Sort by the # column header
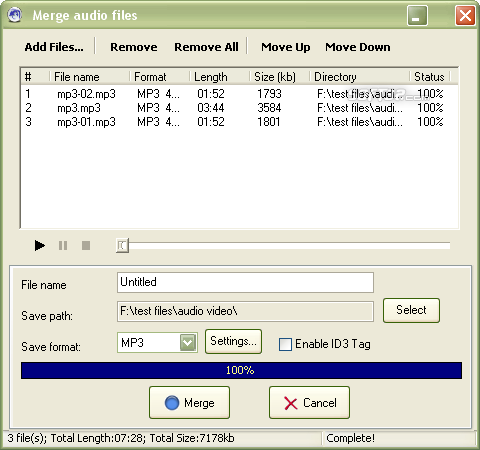This screenshot has height=450, width=480. [x=35, y=77]
